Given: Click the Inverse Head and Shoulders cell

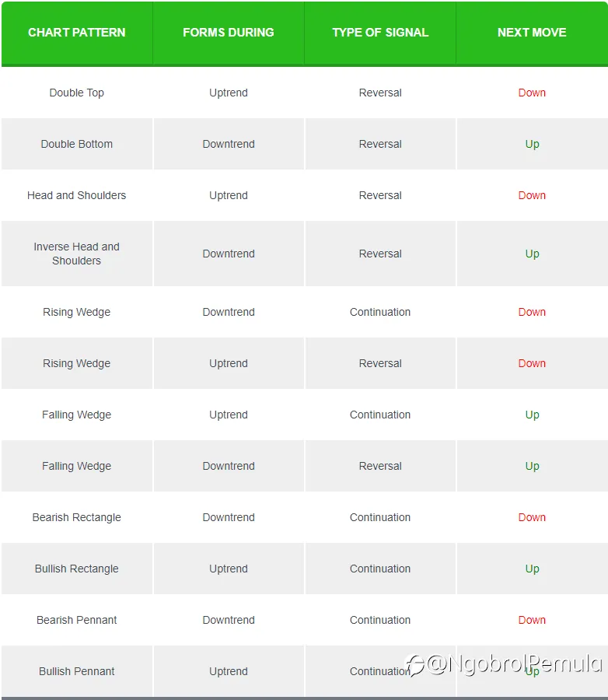Looking at the screenshot, I should [77, 254].
